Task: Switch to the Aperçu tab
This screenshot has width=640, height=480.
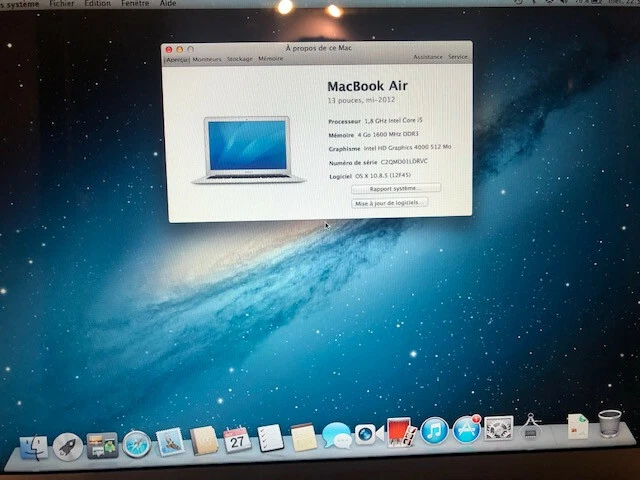Action: coord(177,60)
